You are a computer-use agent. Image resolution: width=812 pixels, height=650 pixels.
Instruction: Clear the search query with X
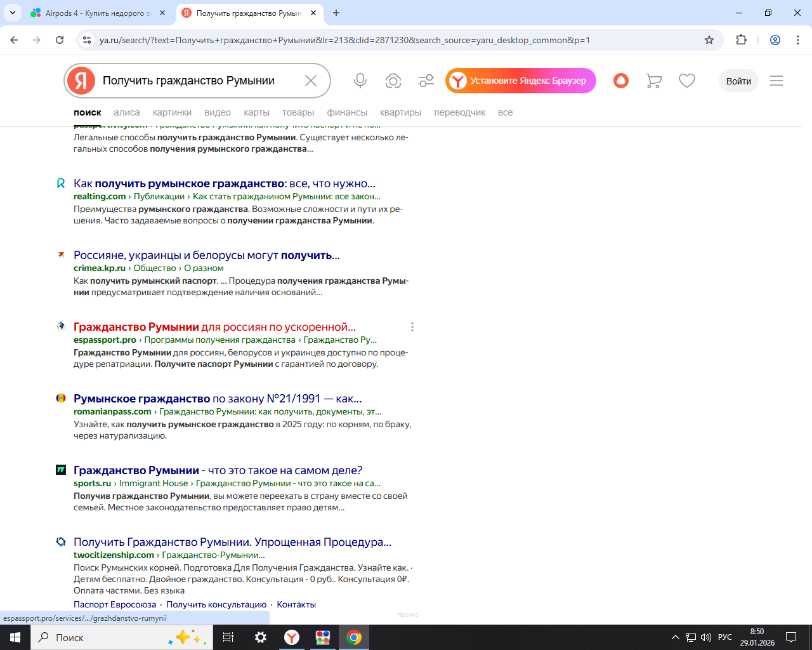[x=311, y=81]
